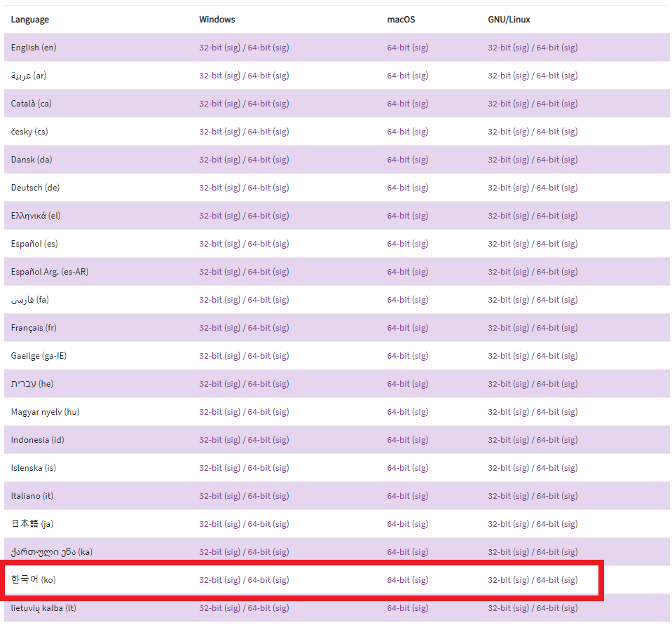Open macOS 64-bit download for English (en)
Viewport: 672px width, 627px height.
point(398,48)
